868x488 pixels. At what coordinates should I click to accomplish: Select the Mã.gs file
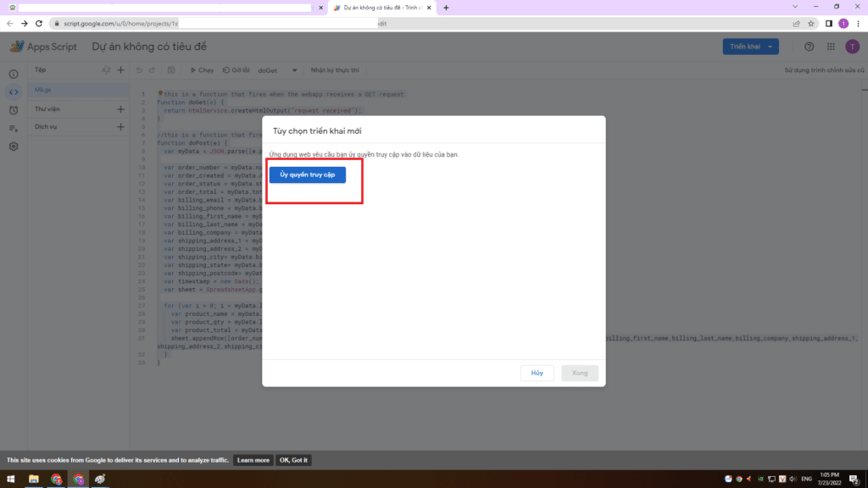tap(79, 90)
